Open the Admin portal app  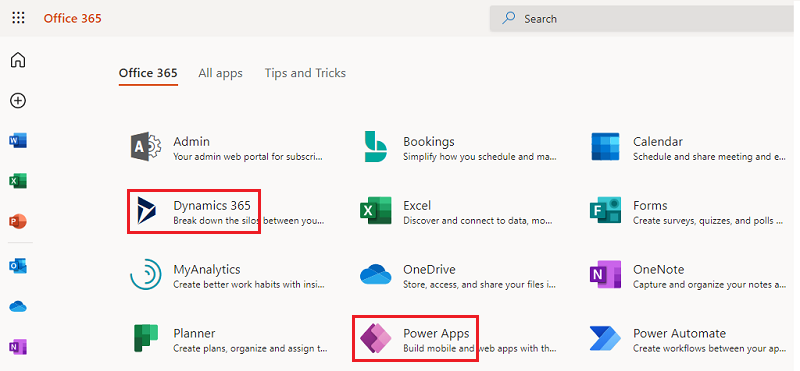coord(227,147)
